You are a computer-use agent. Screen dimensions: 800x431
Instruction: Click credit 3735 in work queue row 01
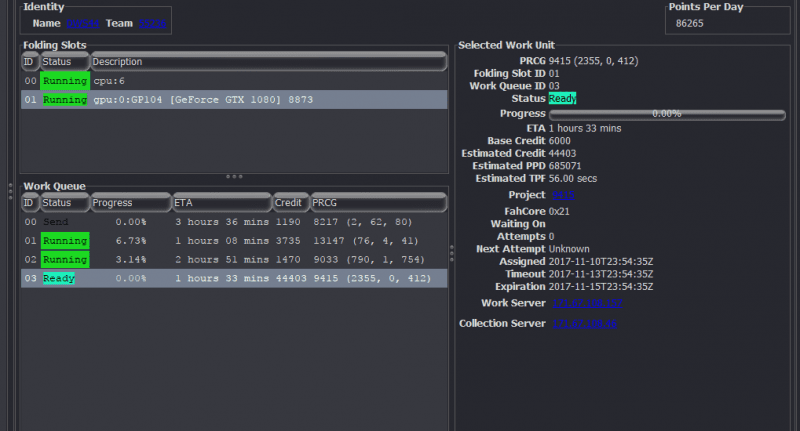[x=288, y=241]
